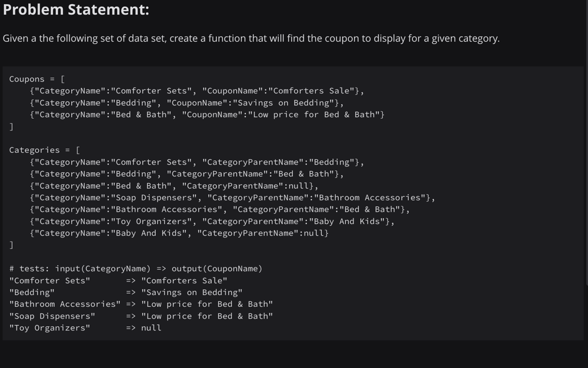Image resolution: width=588 pixels, height=368 pixels.
Task: Click the "Low price for Bed & Bath" coupon entry
Action: [207, 115]
